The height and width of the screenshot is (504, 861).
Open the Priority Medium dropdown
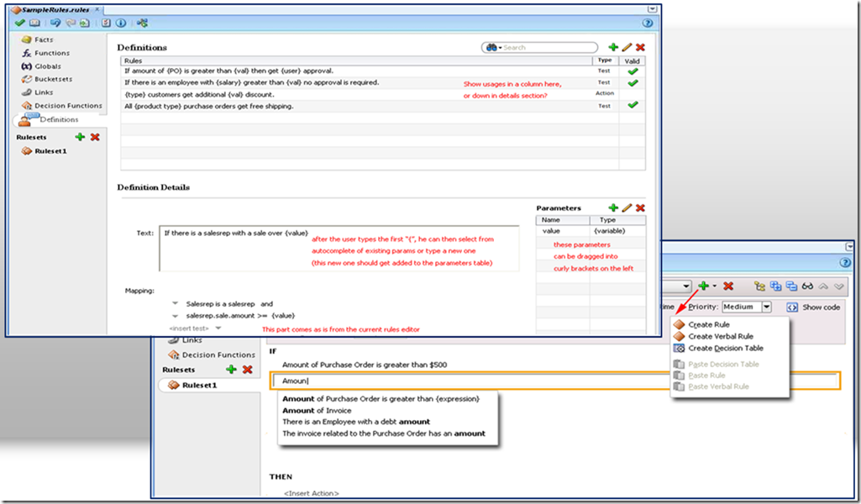(x=766, y=307)
